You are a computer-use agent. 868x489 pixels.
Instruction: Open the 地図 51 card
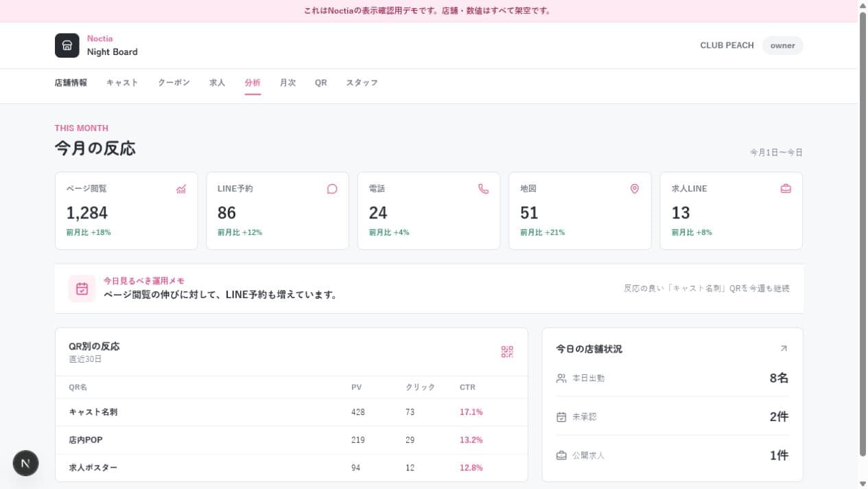pyautogui.click(x=580, y=211)
